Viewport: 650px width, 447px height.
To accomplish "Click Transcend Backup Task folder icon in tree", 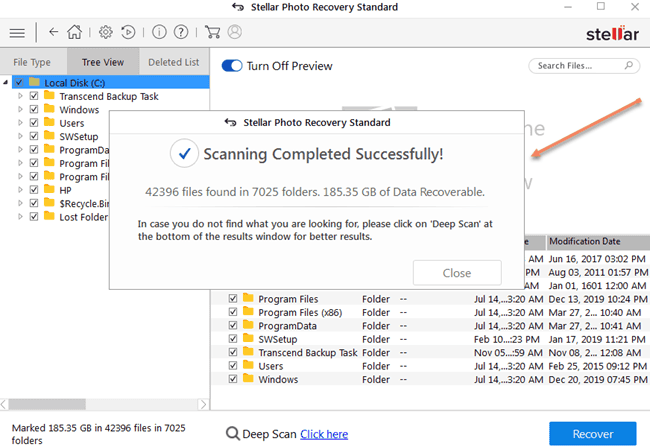I will [49, 95].
